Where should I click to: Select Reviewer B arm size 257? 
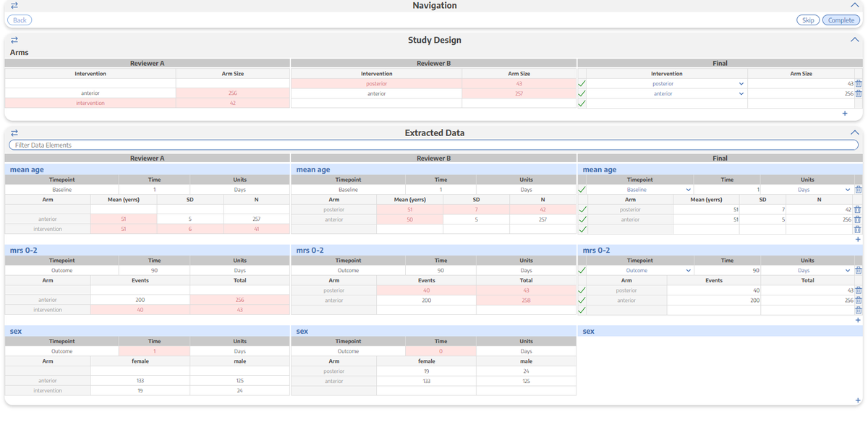click(519, 93)
